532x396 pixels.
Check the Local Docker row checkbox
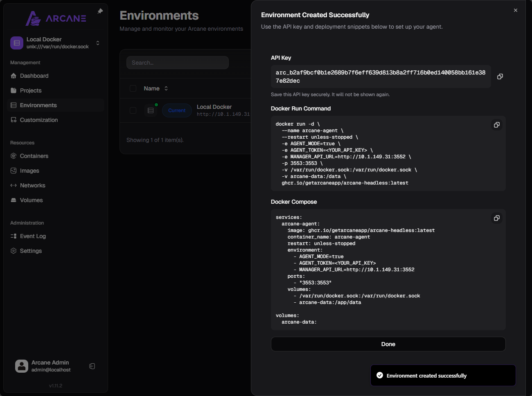coord(133,110)
